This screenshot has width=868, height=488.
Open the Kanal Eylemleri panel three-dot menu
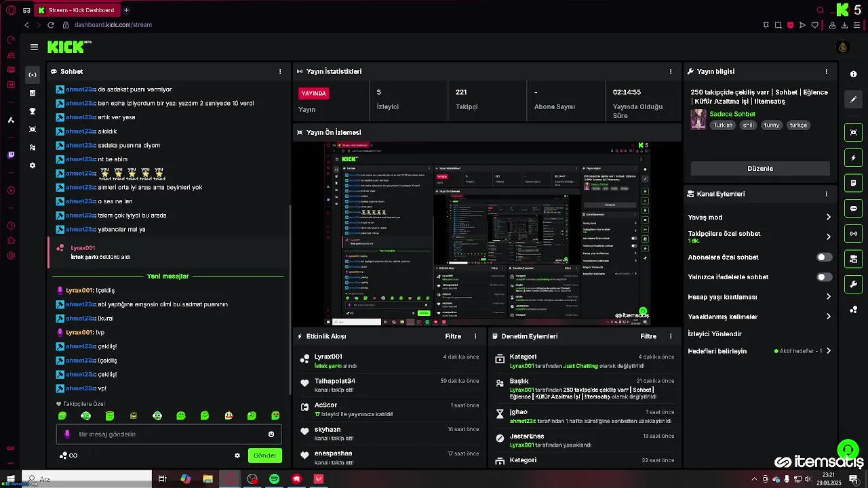pyautogui.click(x=826, y=194)
